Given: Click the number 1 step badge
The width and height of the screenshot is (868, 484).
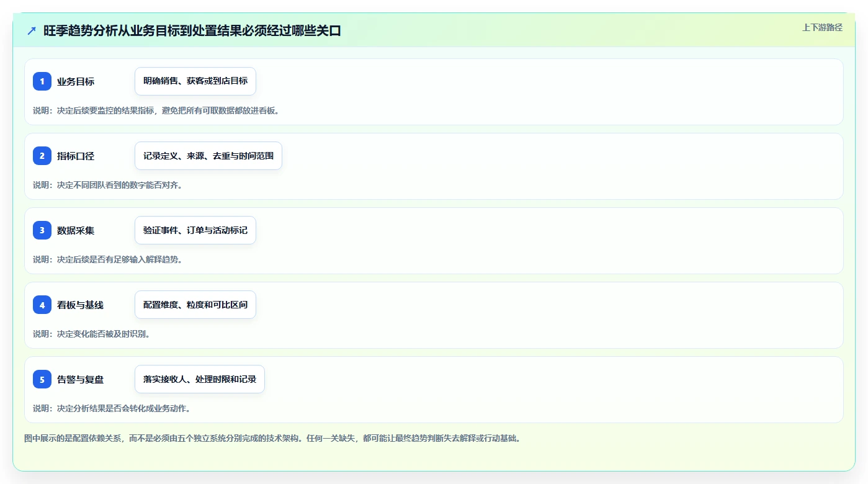Looking at the screenshot, I should [x=42, y=81].
